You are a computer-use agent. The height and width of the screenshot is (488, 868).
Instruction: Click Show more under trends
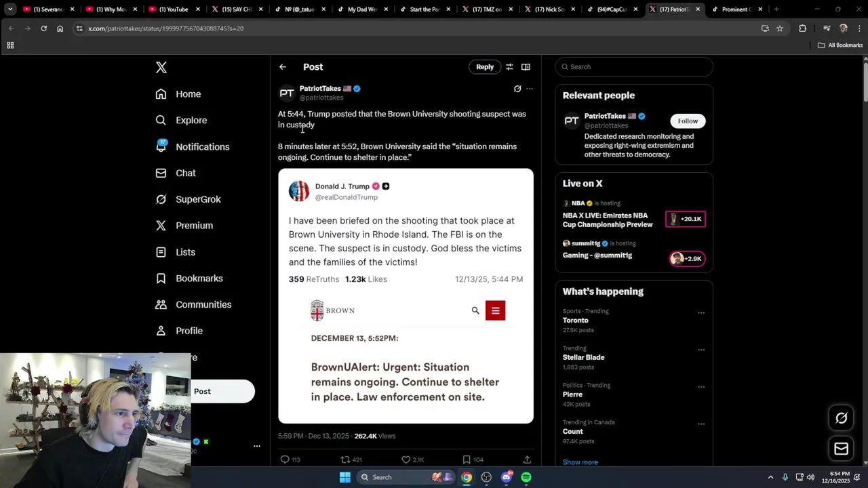pos(580,462)
